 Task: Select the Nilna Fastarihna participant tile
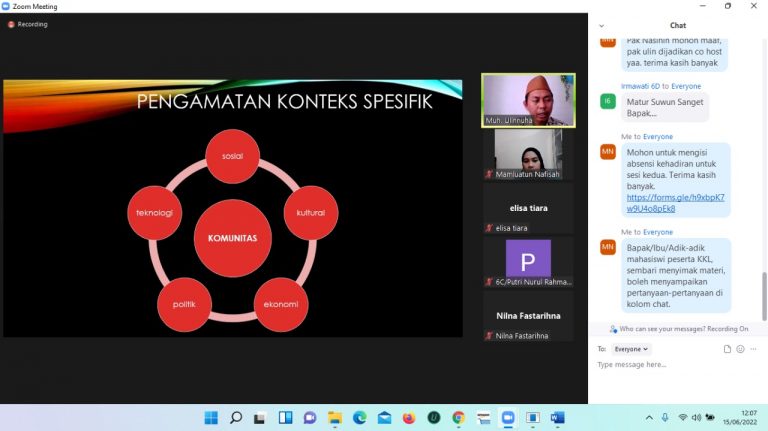coord(528,316)
